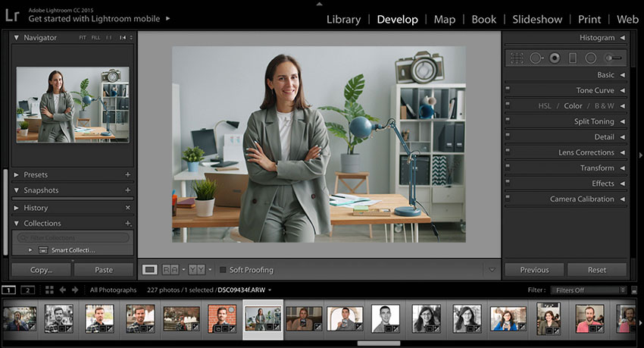Click All Photographs source label

(x=113, y=290)
